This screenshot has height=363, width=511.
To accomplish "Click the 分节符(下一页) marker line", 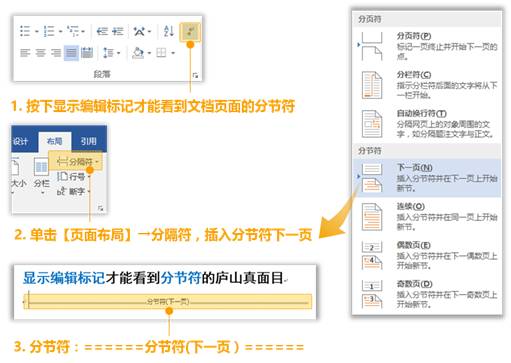I will 168,301.
